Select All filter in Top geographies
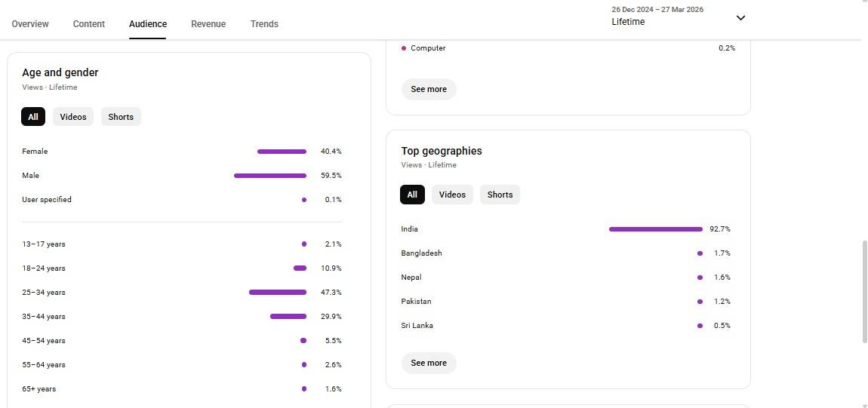 coord(412,195)
